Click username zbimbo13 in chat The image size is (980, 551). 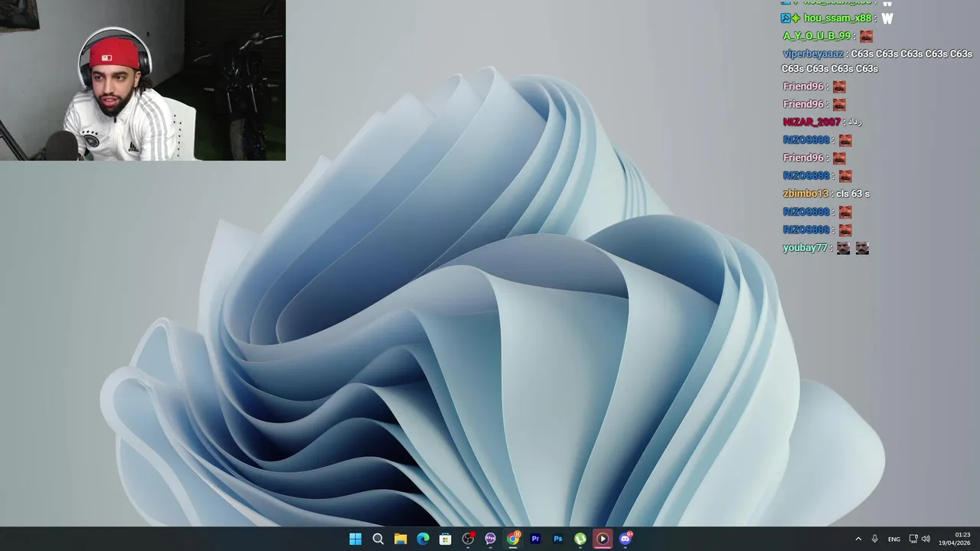click(805, 194)
